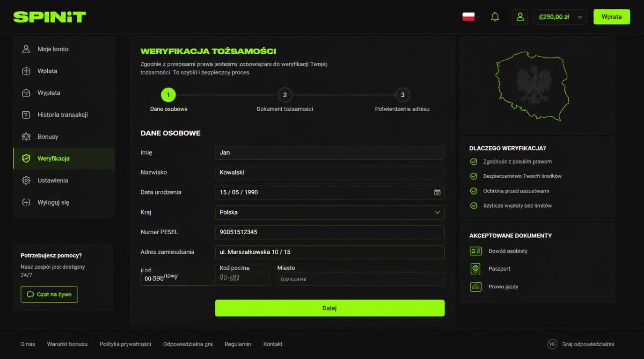Click the Wpłata button in header
The height and width of the screenshot is (359, 644).
612,17
